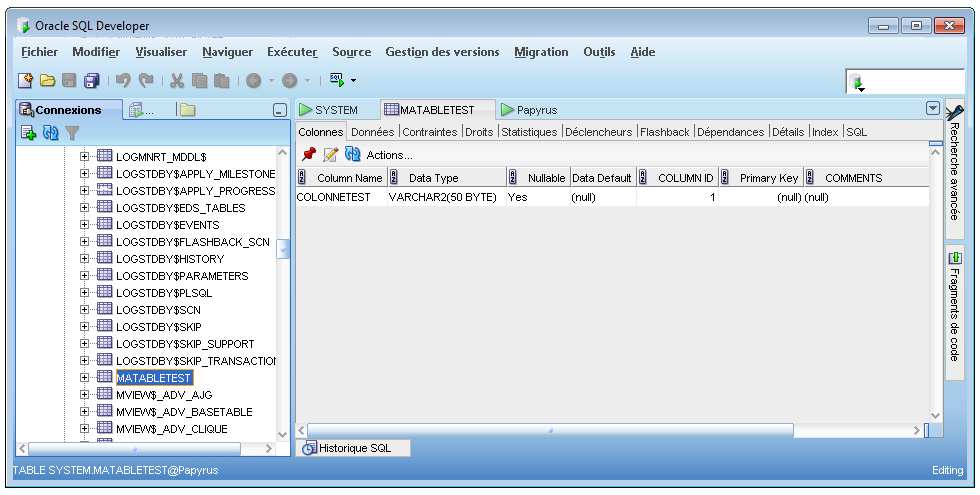Select the LOGSTDBY$HISTORY table
980x495 pixels.
click(169, 259)
